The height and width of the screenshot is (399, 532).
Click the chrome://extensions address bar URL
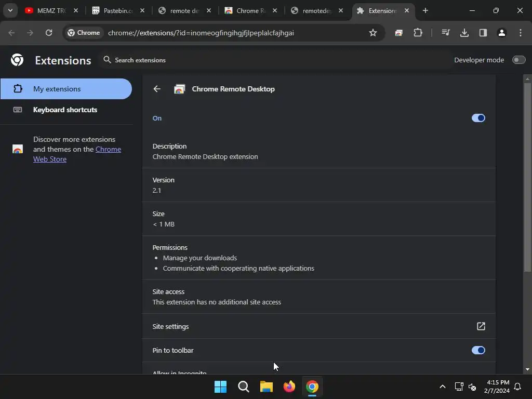point(201,33)
